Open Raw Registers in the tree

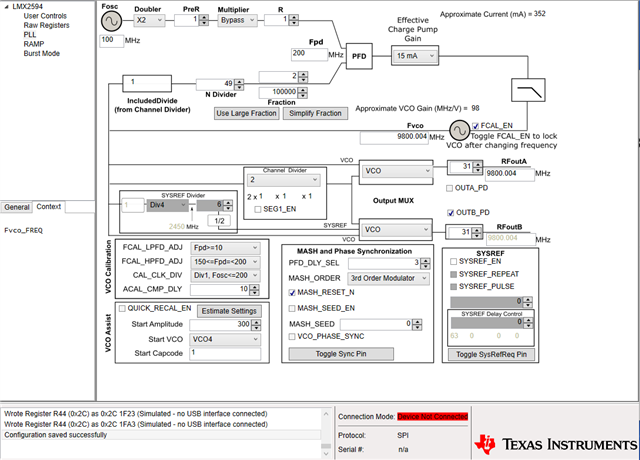tap(46, 25)
